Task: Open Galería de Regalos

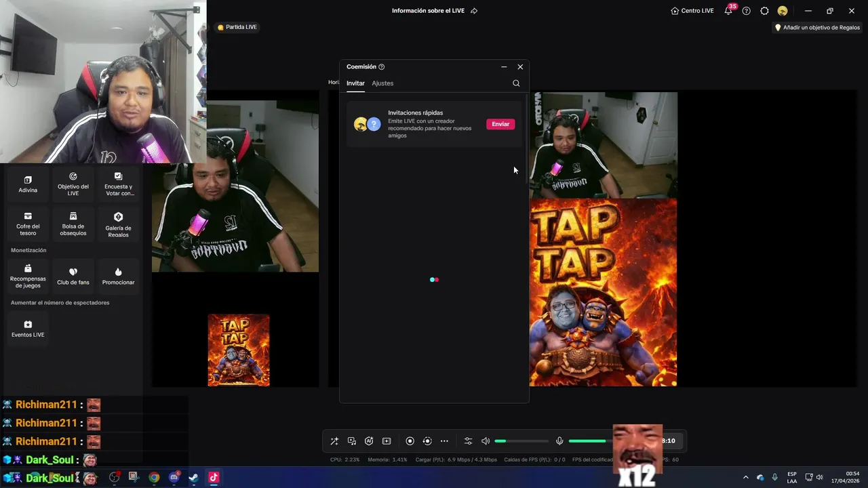Action: (118, 224)
